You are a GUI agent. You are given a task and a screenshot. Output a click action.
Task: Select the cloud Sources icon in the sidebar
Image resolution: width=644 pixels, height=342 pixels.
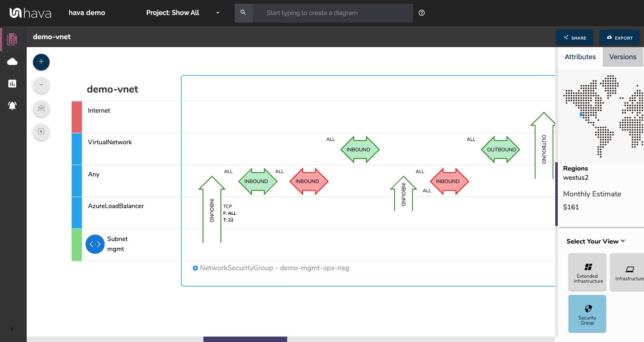[13, 61]
